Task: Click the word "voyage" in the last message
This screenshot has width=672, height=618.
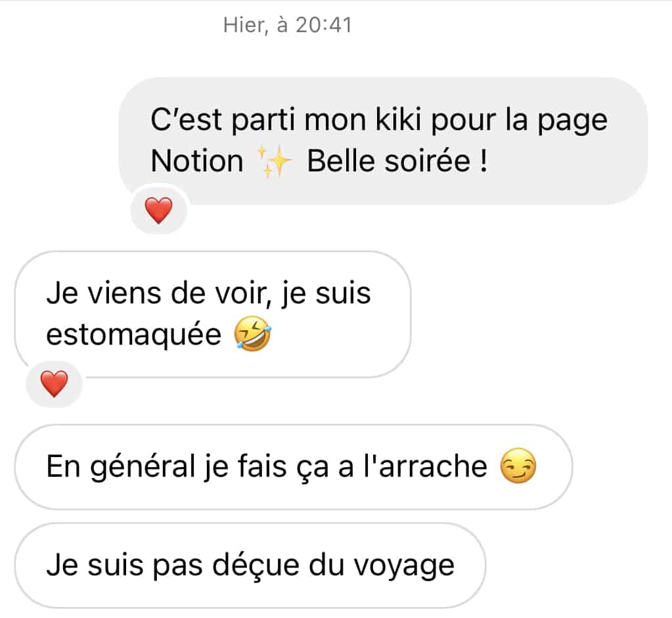Action: (404, 567)
